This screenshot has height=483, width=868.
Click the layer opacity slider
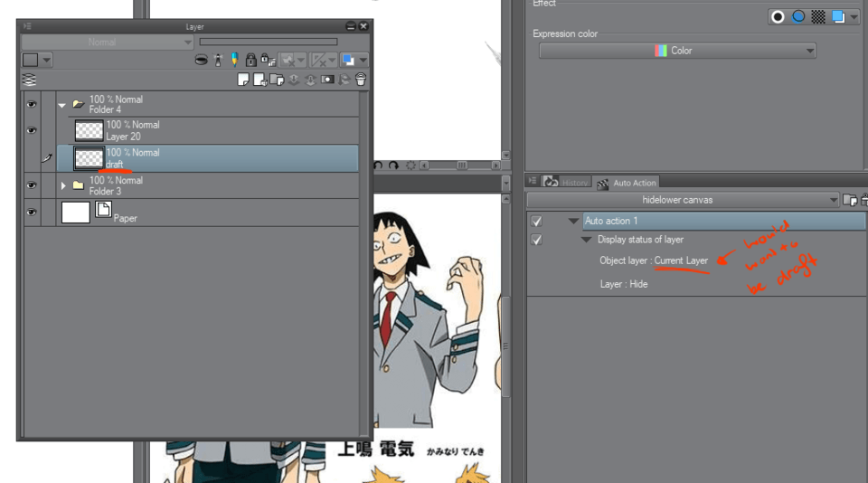pyautogui.click(x=268, y=42)
